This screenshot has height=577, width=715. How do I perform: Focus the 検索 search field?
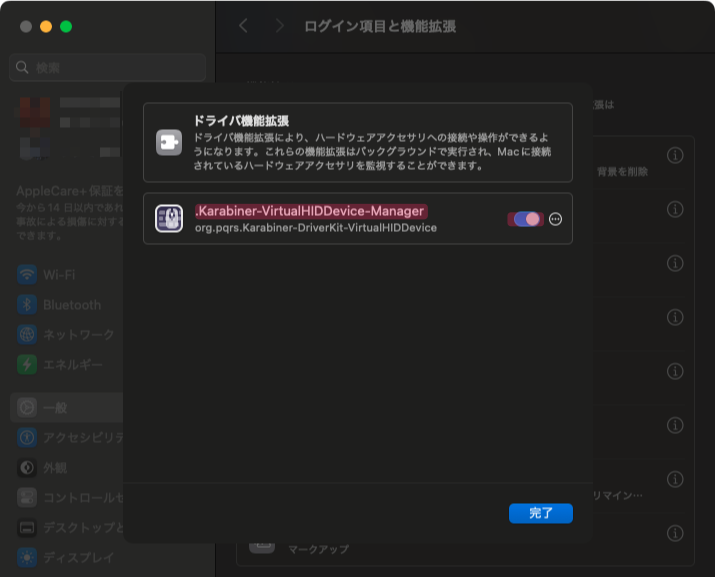[108, 68]
